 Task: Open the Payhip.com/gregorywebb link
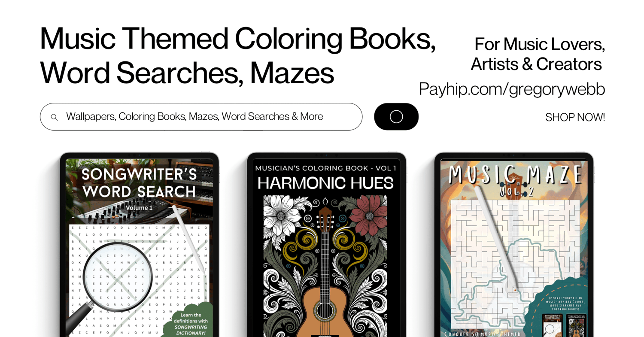tap(512, 89)
